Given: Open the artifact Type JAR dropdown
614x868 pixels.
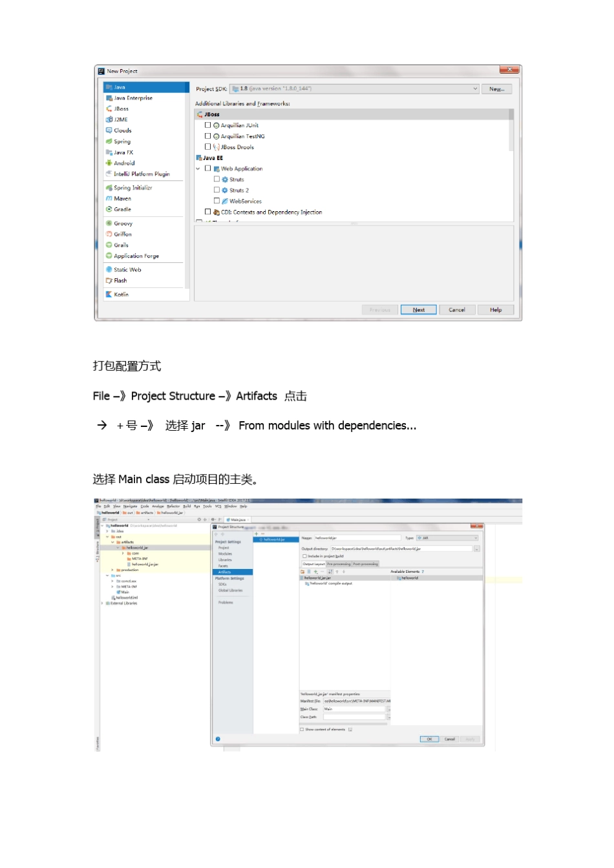Looking at the screenshot, I should pyautogui.click(x=447, y=538).
